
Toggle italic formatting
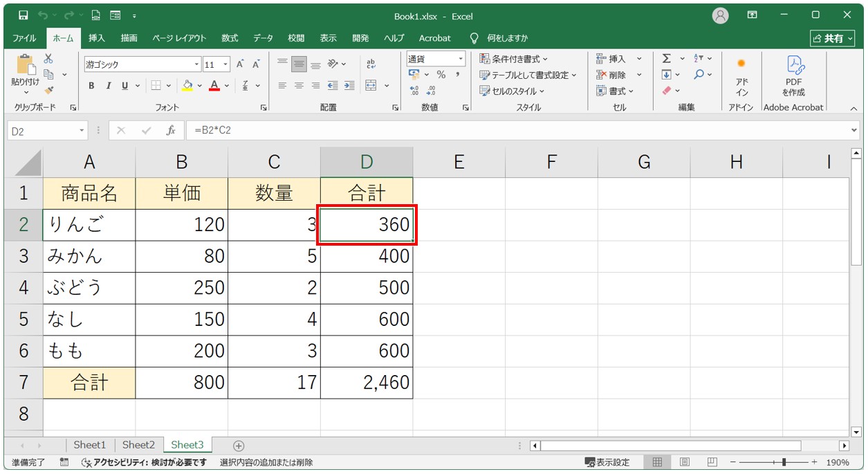click(x=108, y=86)
